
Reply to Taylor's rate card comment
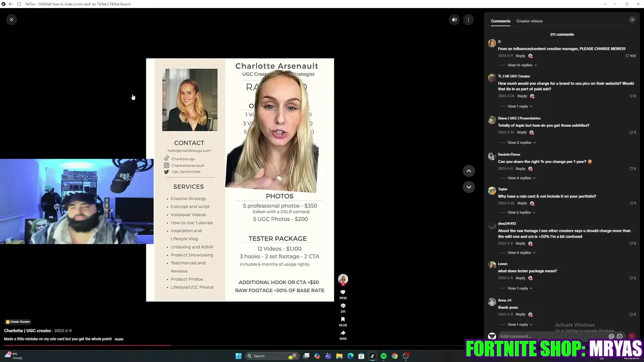click(522, 203)
